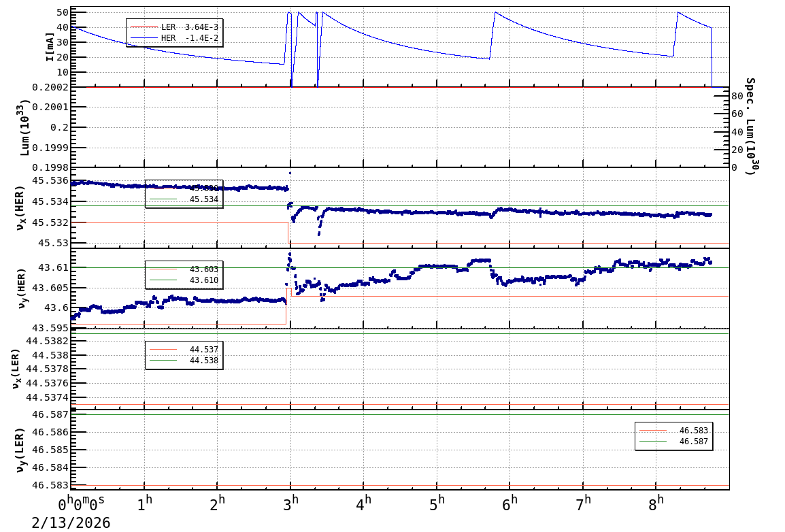The image size is (785, 532).
Task: Select the νx(HER) axis title
Action: (21, 207)
